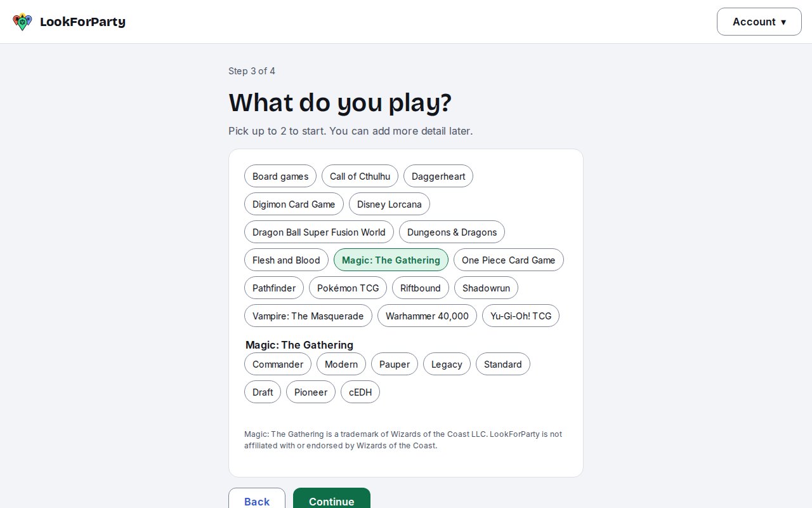812x508 pixels.
Task: Toggle the Modern format option
Action: [341, 364]
